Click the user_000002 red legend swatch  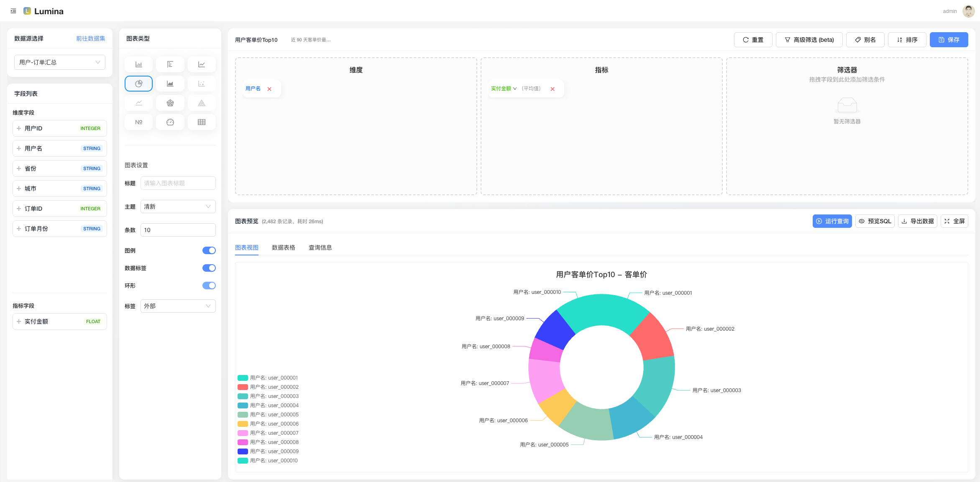tap(243, 387)
